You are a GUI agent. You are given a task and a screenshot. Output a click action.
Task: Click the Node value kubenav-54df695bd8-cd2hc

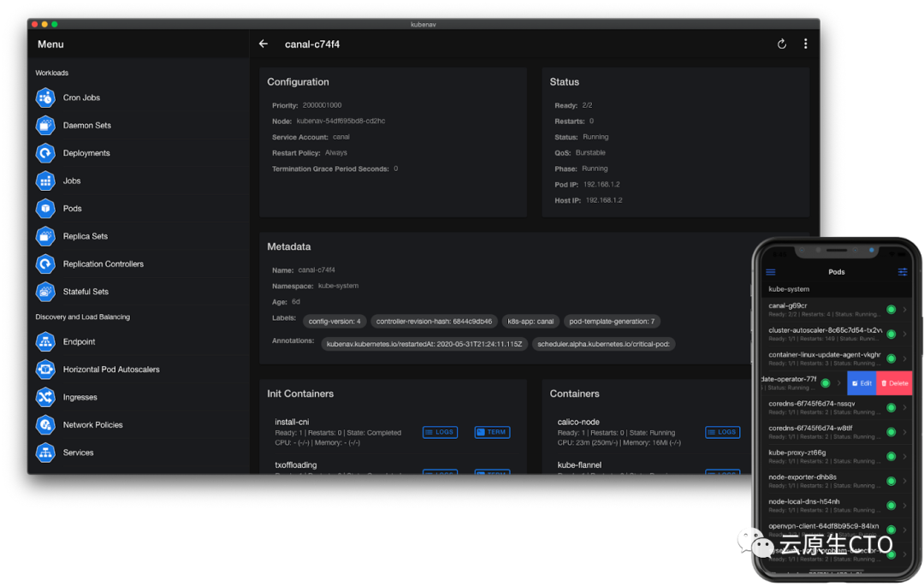341,121
